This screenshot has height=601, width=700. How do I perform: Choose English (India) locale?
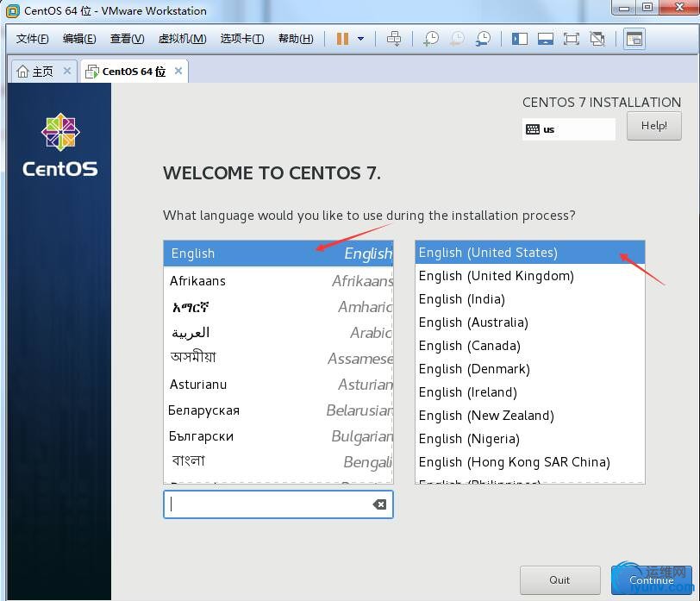coord(530,299)
